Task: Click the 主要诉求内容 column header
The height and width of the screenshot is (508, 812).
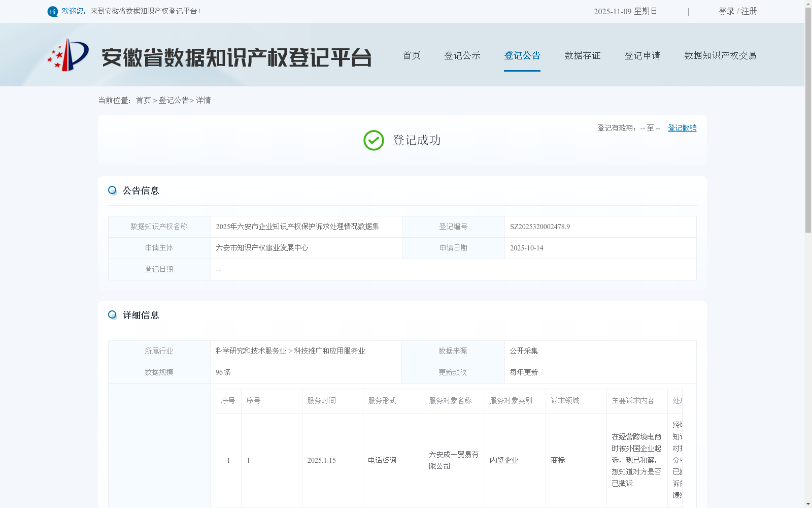Action: click(633, 401)
